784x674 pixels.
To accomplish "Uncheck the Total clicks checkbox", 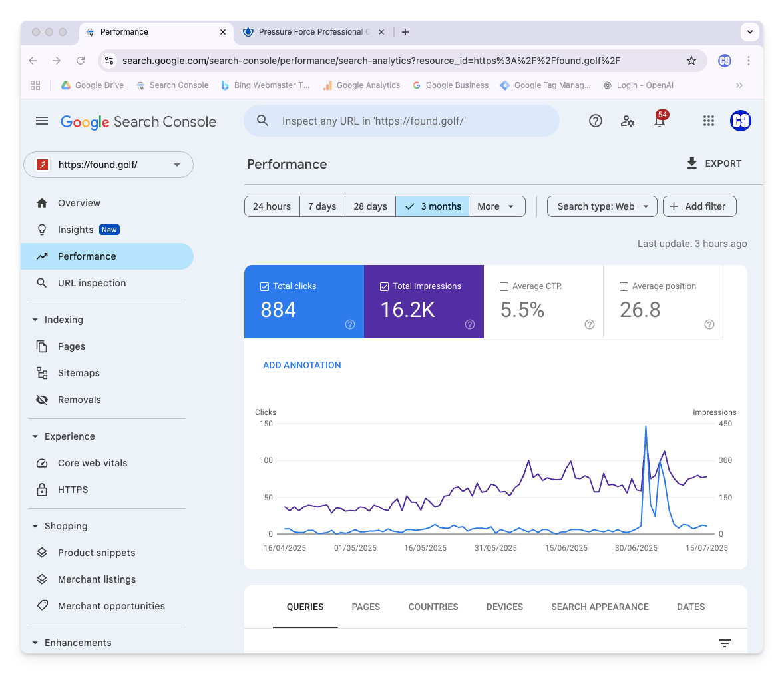I will pyautogui.click(x=264, y=286).
